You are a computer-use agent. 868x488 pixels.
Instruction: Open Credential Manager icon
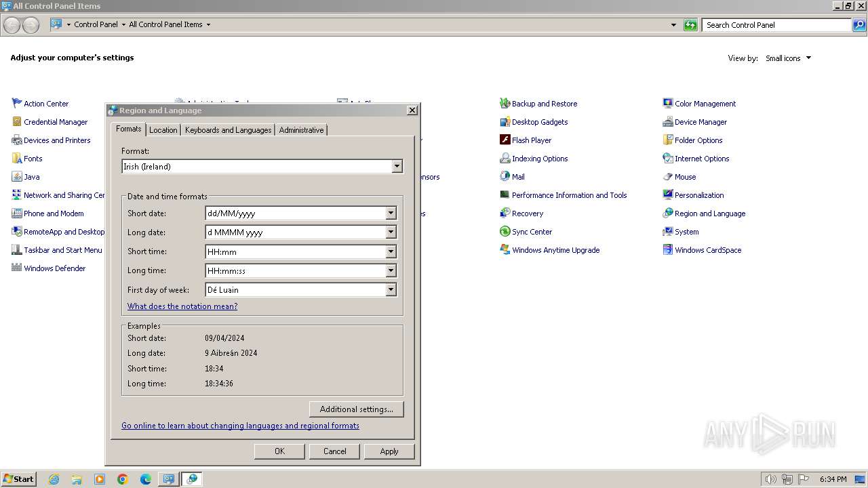[17, 122]
